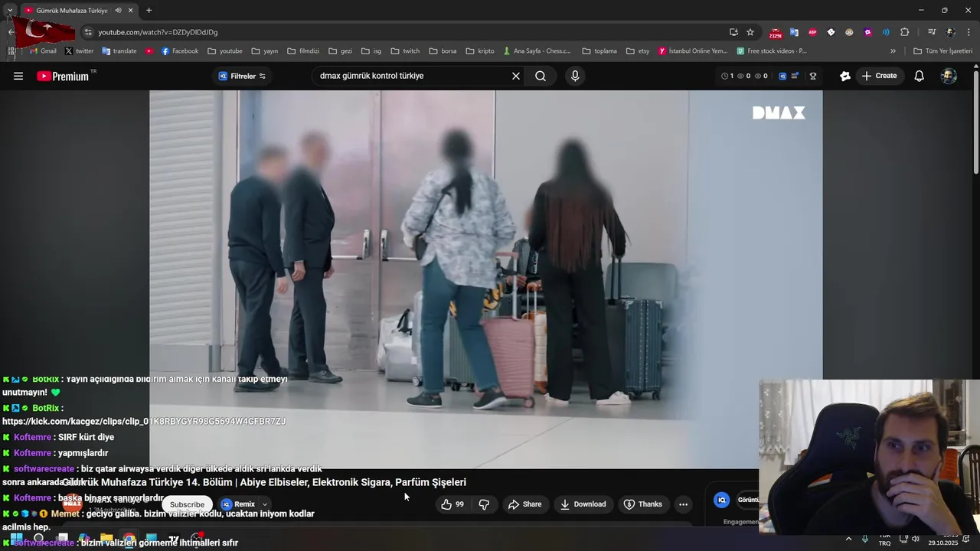
Task: Mute the tab via speaker icon
Action: 118,11
